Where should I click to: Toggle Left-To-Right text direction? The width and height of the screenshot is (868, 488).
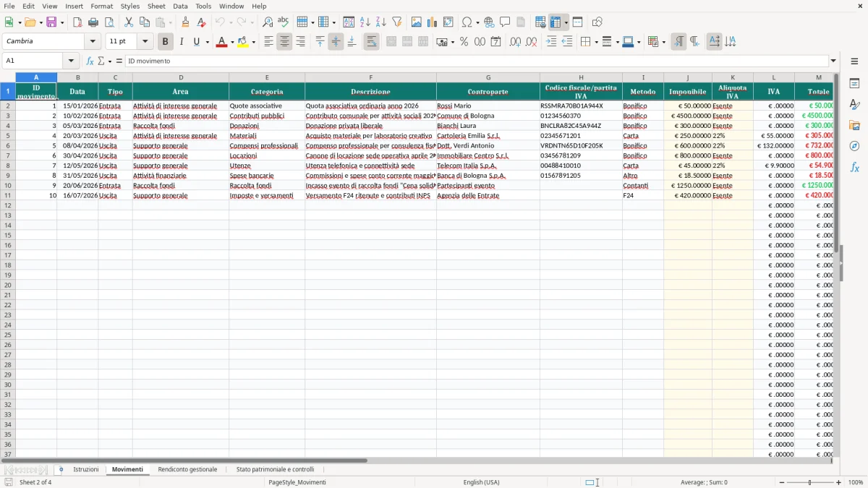678,42
